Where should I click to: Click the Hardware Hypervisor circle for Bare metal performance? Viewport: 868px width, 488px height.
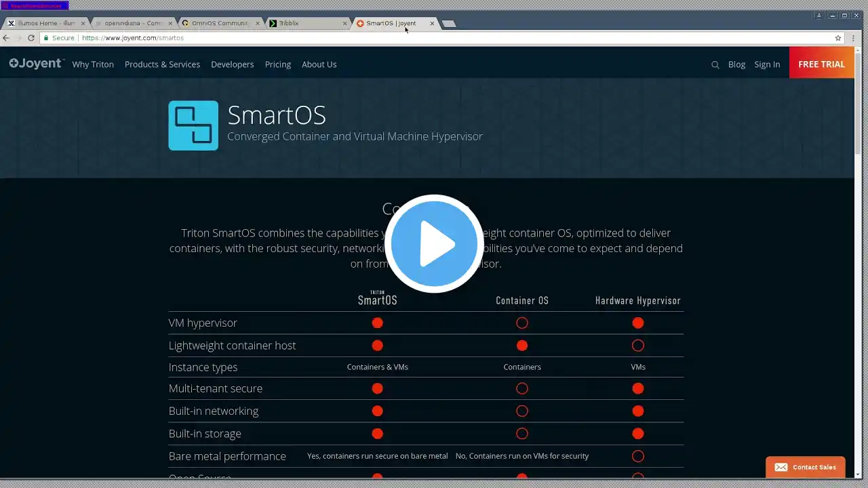[638, 456]
